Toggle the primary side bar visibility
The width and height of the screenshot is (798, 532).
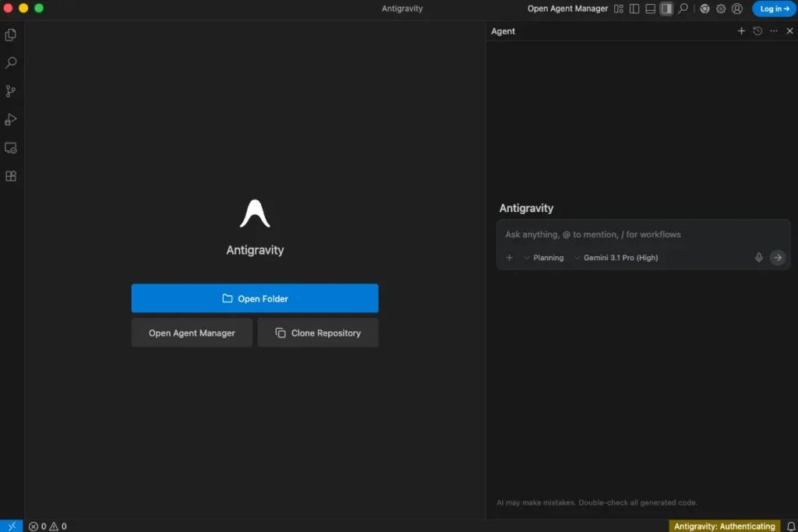pos(634,9)
